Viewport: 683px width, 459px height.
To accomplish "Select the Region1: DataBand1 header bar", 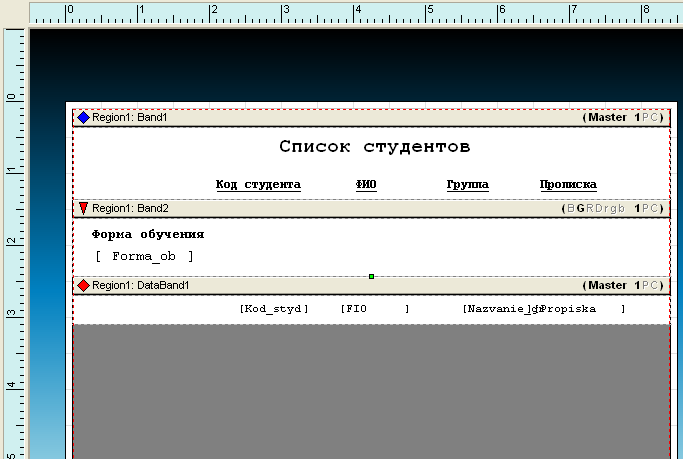I will click(372, 286).
